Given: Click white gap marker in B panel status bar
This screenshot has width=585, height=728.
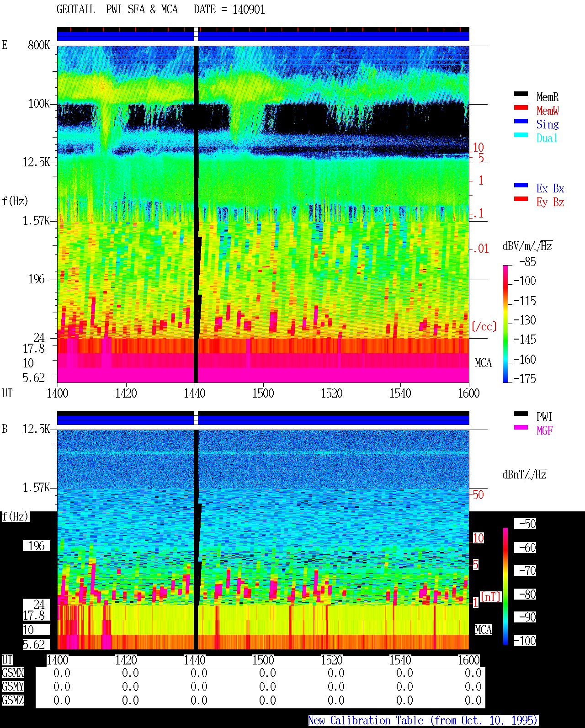Looking at the screenshot, I should 196,418.
